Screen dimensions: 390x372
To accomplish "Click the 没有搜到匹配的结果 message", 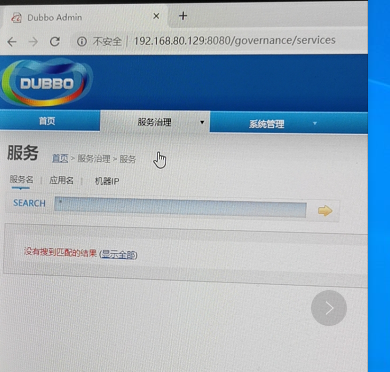I will [60, 252].
